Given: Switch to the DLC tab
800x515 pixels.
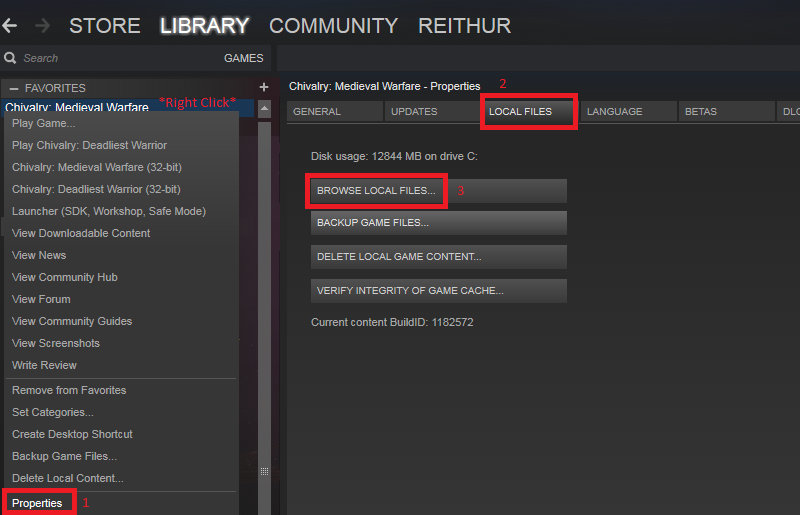Looking at the screenshot, I should click(788, 111).
